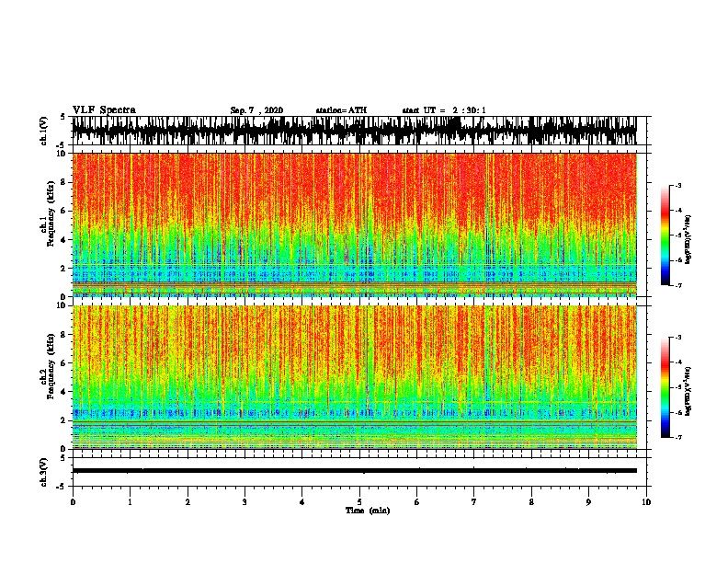Viewport: 728px width, 563px height.
Task: Click the "6" kHz tick on ch.1 spectrogram
Action: (x=64, y=211)
